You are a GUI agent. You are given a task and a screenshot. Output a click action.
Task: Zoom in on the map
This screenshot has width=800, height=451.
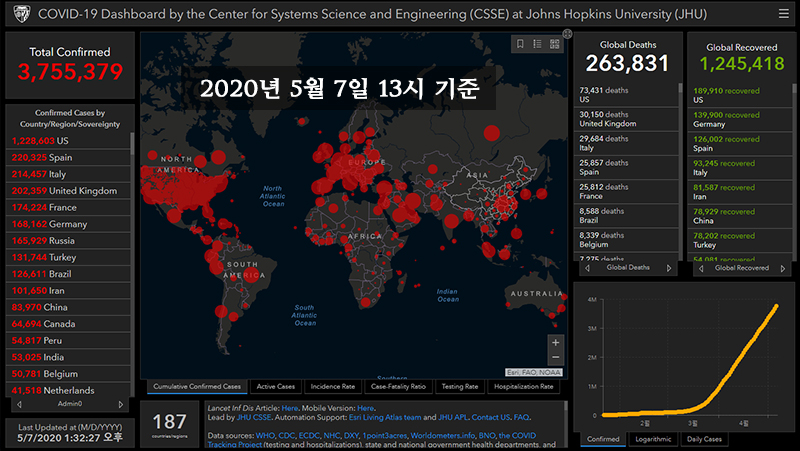pos(556,342)
